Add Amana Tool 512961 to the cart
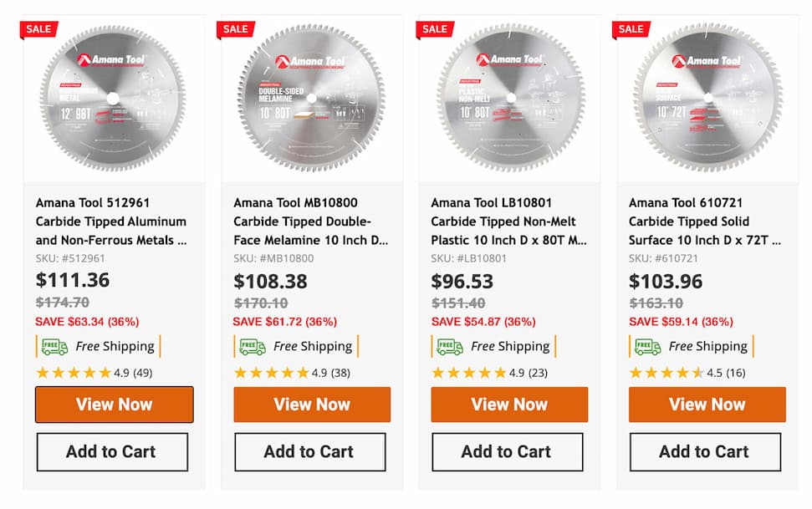 (x=113, y=451)
